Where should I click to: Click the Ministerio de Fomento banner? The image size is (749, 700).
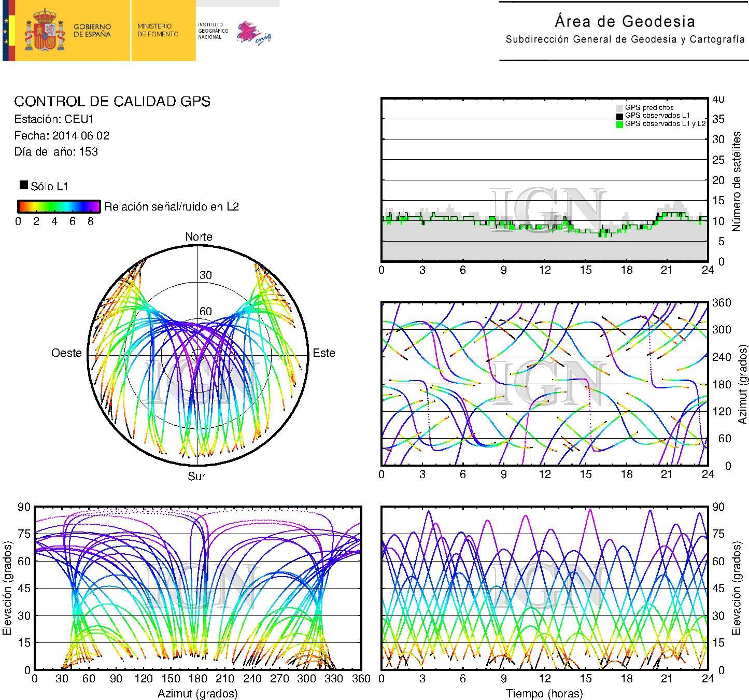coord(158,30)
